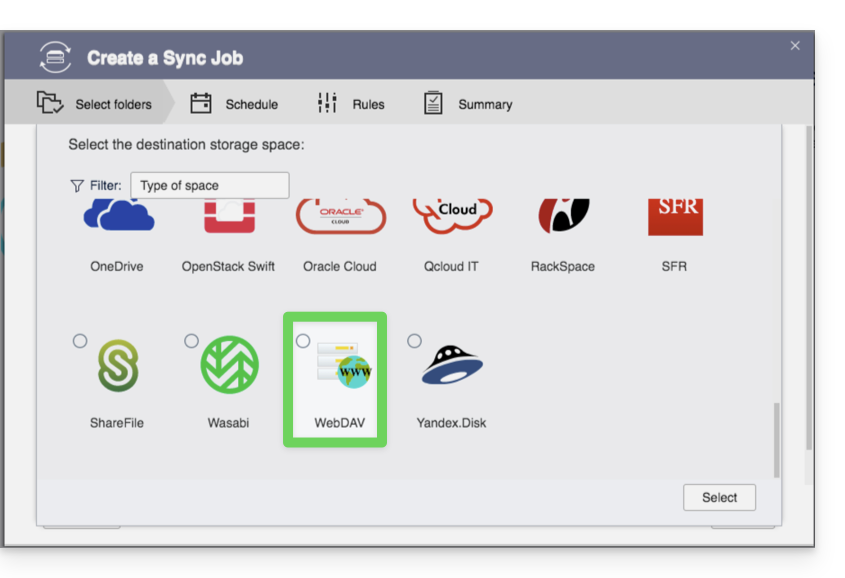Choose the Oracle Cloud icon

[340, 216]
